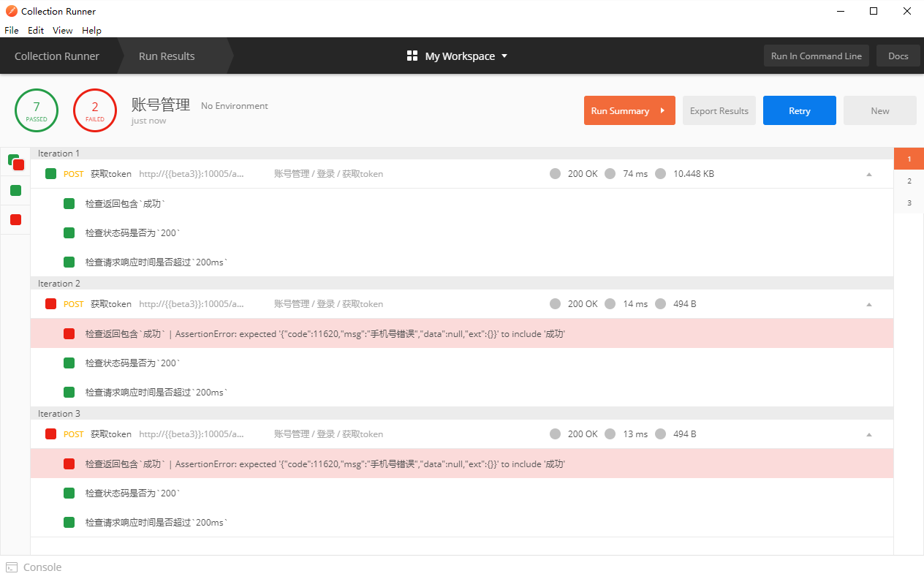Click the 494 B size dot in Iteration 2
This screenshot has height=579, width=924.
[661, 304]
